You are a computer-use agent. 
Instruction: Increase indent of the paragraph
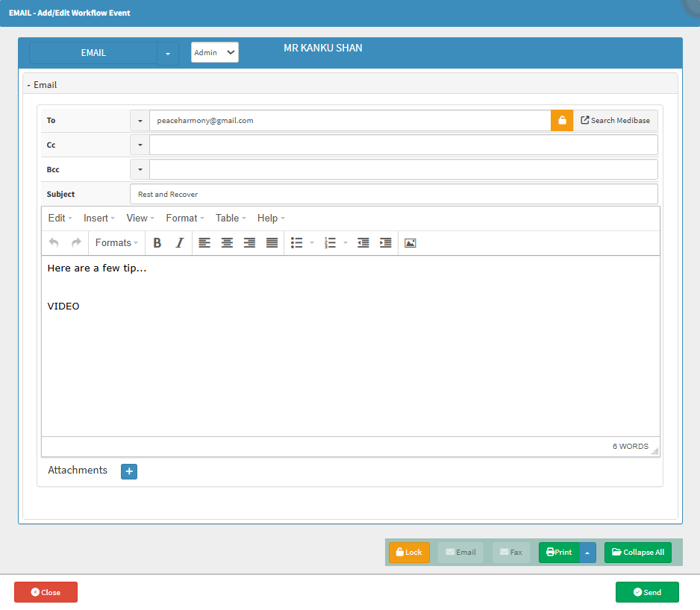tap(386, 243)
